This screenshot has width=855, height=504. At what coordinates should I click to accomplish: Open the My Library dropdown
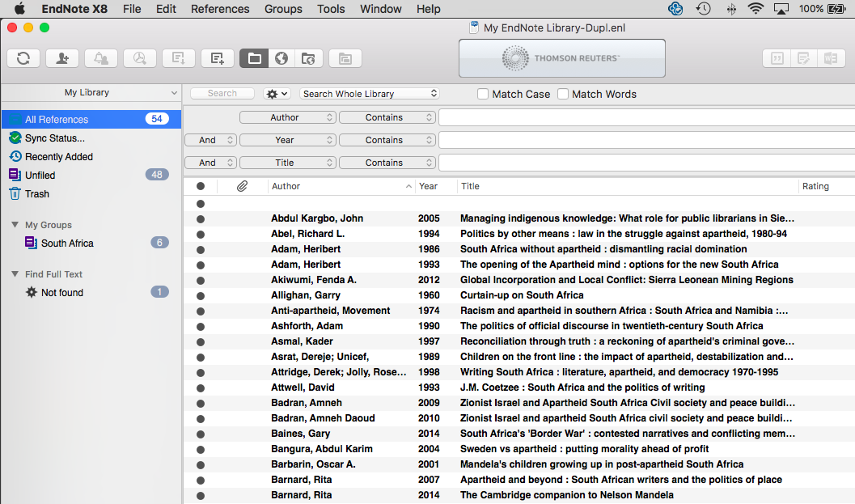[91, 93]
